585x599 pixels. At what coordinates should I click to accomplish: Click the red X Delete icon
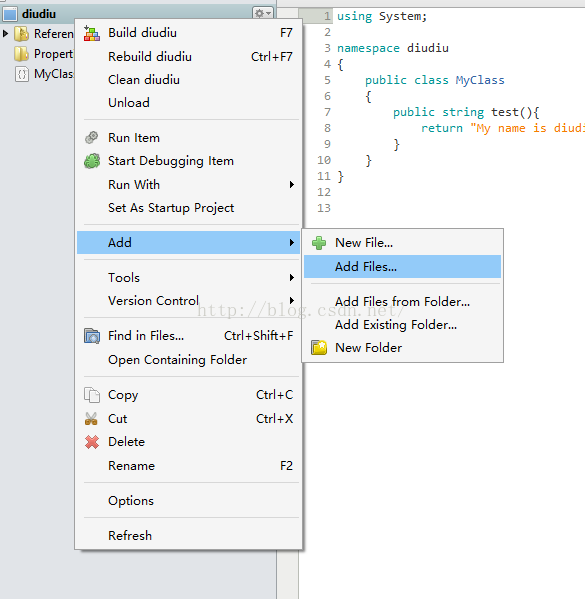point(92,442)
